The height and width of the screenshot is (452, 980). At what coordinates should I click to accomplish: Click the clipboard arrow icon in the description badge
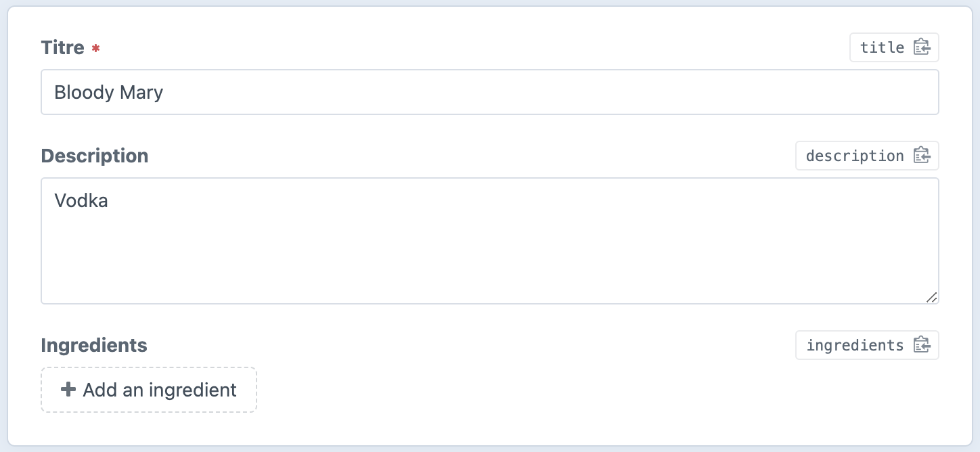(922, 156)
